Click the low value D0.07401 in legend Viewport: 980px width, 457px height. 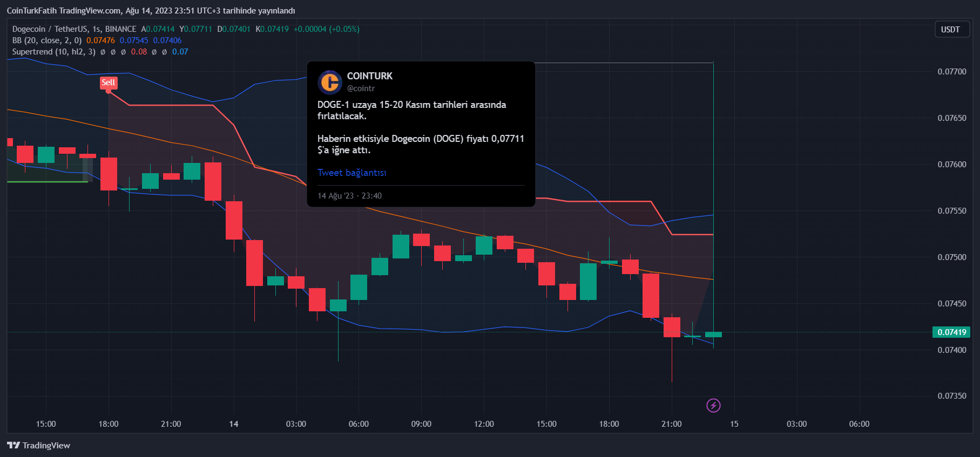coord(234,29)
